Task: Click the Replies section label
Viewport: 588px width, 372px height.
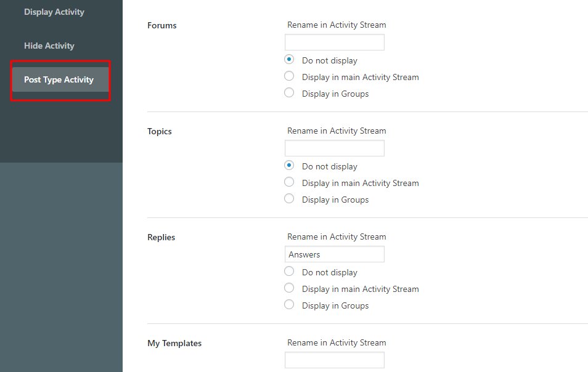Action: coord(161,238)
